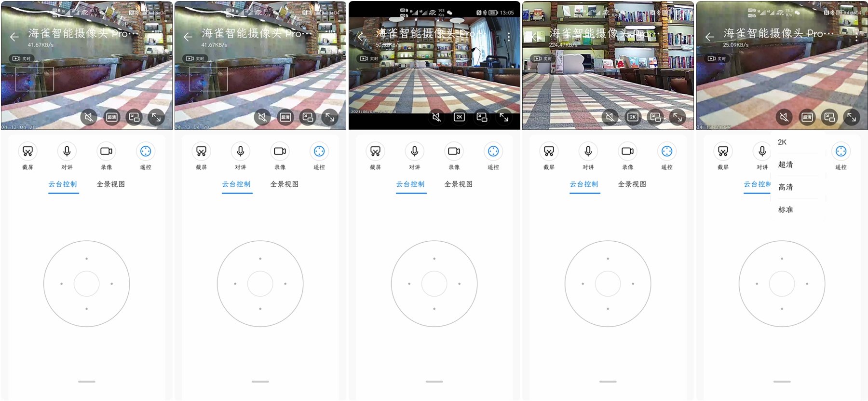Tap 录像 icon on the leftmost phone screen
This screenshot has height=401, width=868.
pyautogui.click(x=107, y=152)
